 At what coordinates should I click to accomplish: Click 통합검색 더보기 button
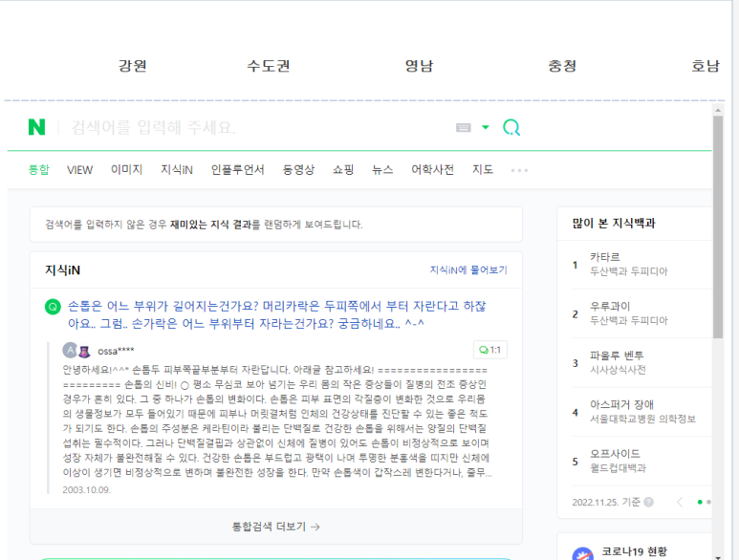point(276,527)
